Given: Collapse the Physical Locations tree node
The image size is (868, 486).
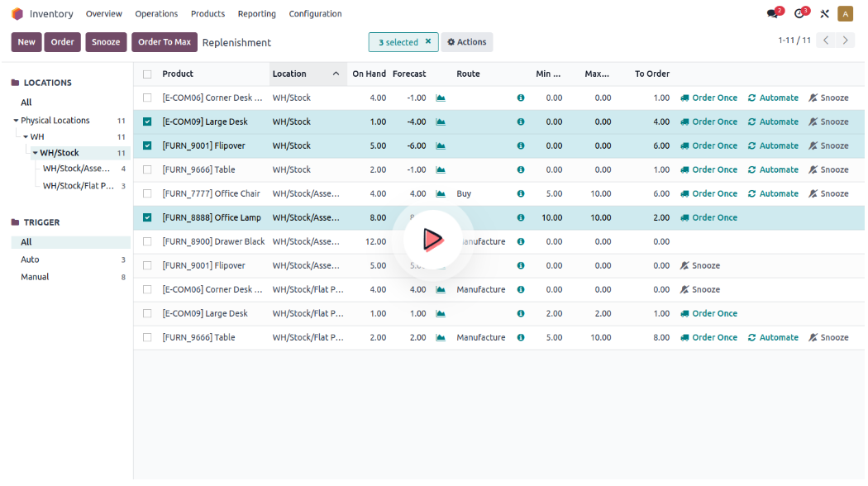Looking at the screenshot, I should tap(16, 121).
